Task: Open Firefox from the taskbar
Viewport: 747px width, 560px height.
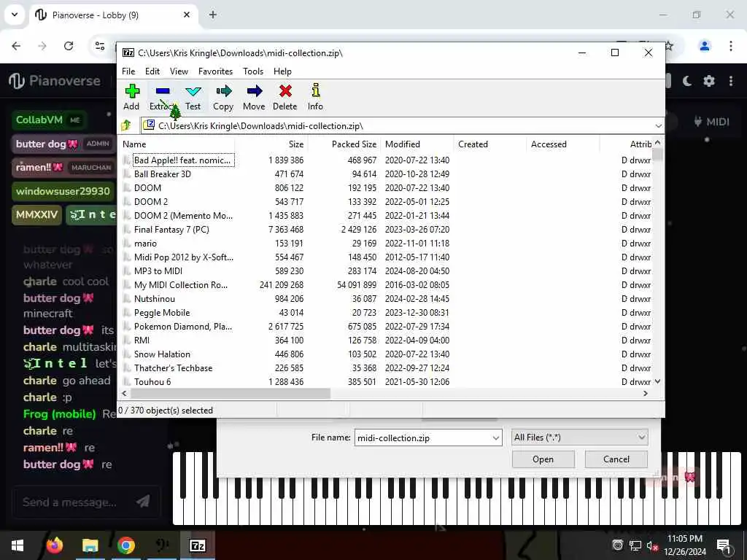Action: coord(54,545)
